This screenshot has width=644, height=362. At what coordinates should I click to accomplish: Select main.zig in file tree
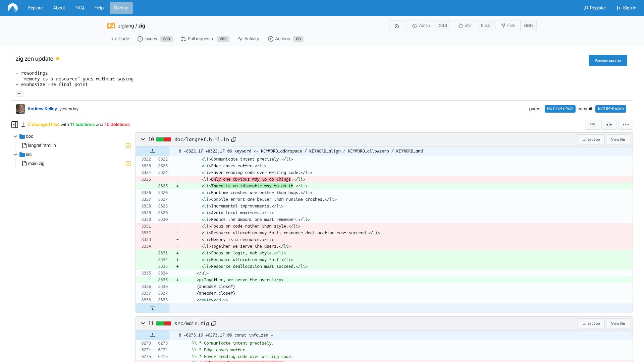[x=36, y=164]
